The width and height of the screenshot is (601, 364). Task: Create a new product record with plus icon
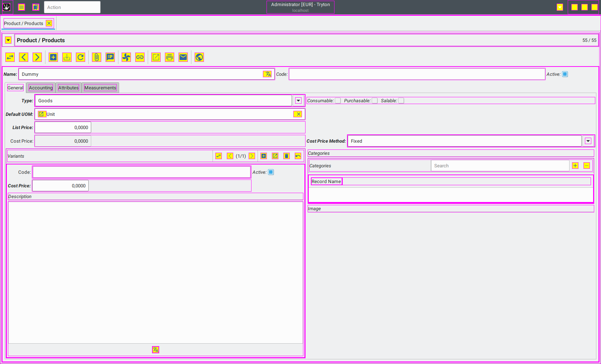(x=53, y=57)
